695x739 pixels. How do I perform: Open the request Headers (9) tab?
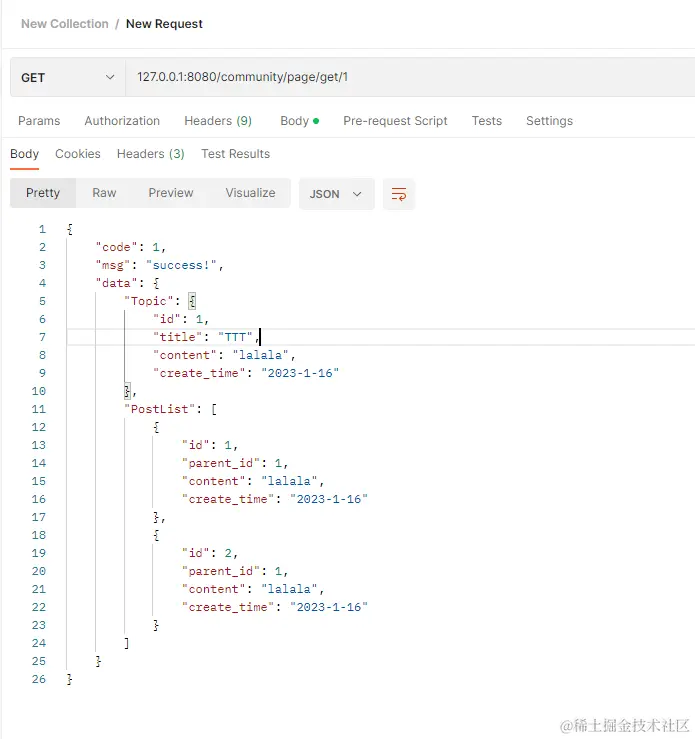pyautogui.click(x=218, y=121)
